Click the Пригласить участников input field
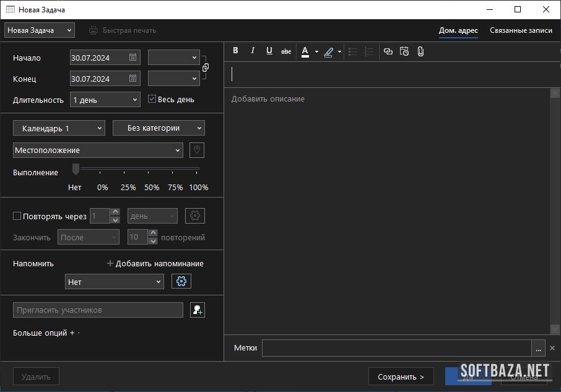This screenshot has height=392, width=561. coord(98,310)
